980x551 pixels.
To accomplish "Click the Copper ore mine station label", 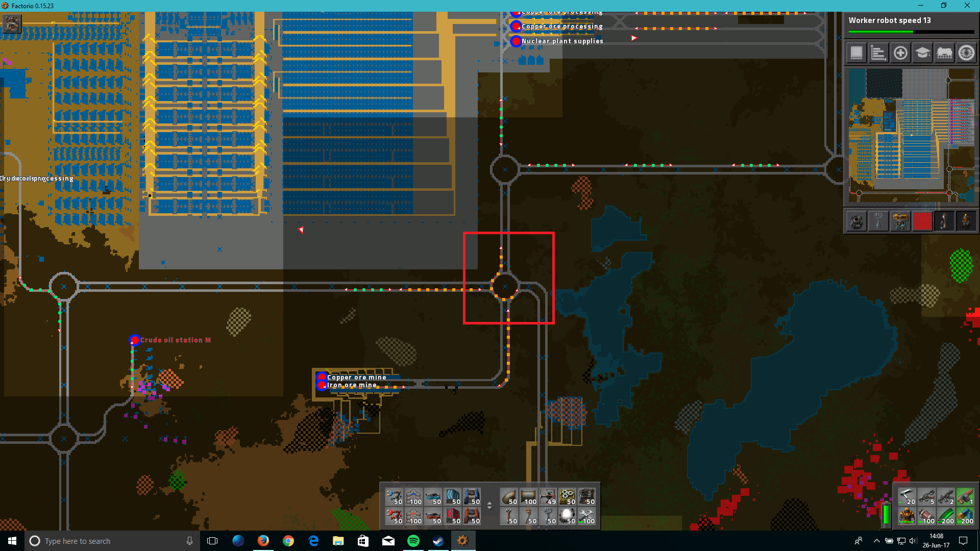I will point(356,378).
